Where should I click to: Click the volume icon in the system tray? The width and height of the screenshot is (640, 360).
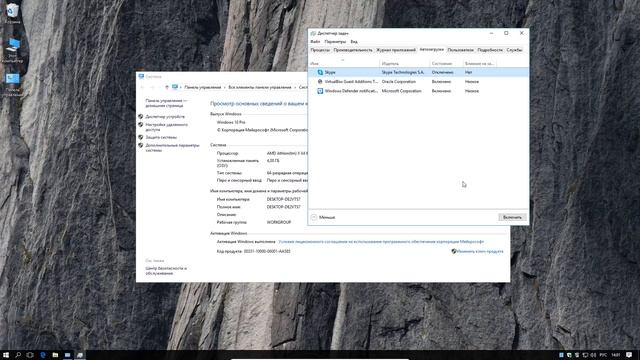point(593,355)
